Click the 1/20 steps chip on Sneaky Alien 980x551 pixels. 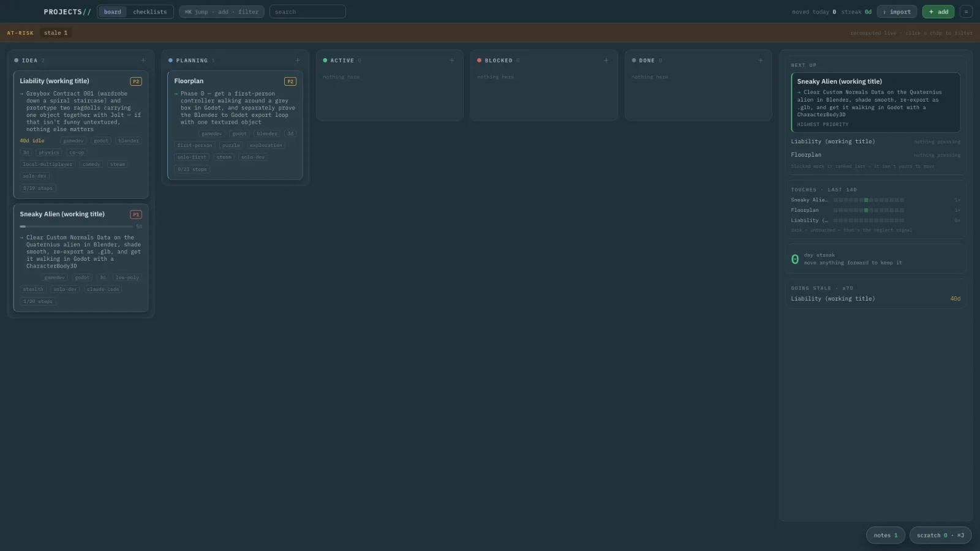[38, 301]
